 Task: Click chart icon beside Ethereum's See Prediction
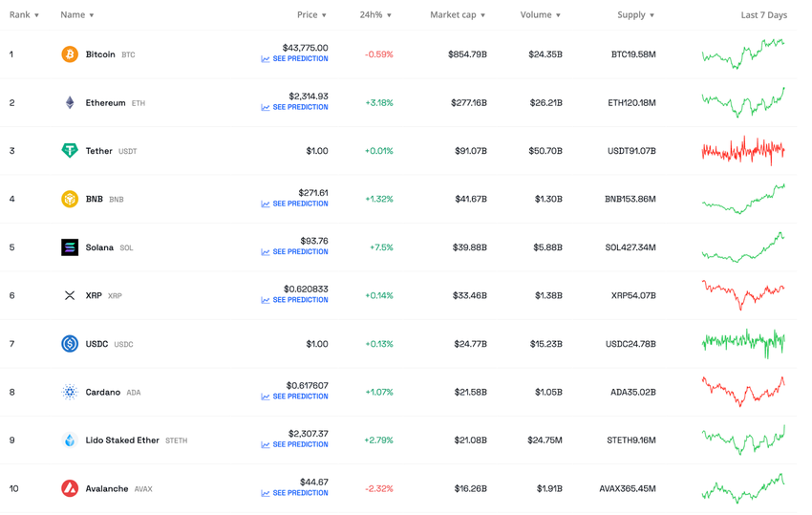coord(266,107)
